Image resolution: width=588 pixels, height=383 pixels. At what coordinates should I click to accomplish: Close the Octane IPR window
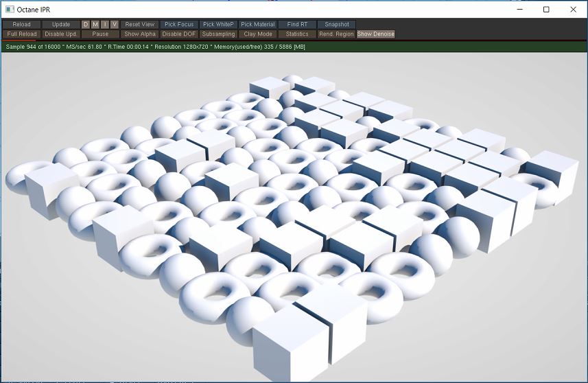click(x=573, y=10)
